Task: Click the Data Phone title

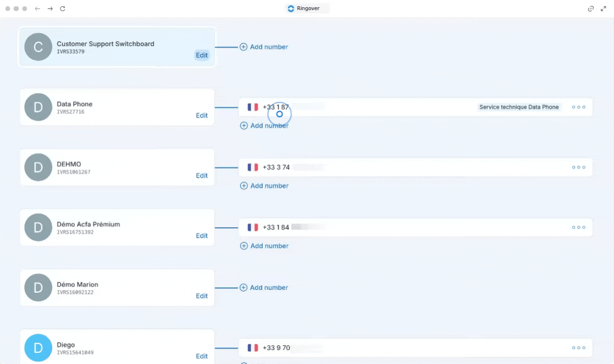Action: (75, 104)
